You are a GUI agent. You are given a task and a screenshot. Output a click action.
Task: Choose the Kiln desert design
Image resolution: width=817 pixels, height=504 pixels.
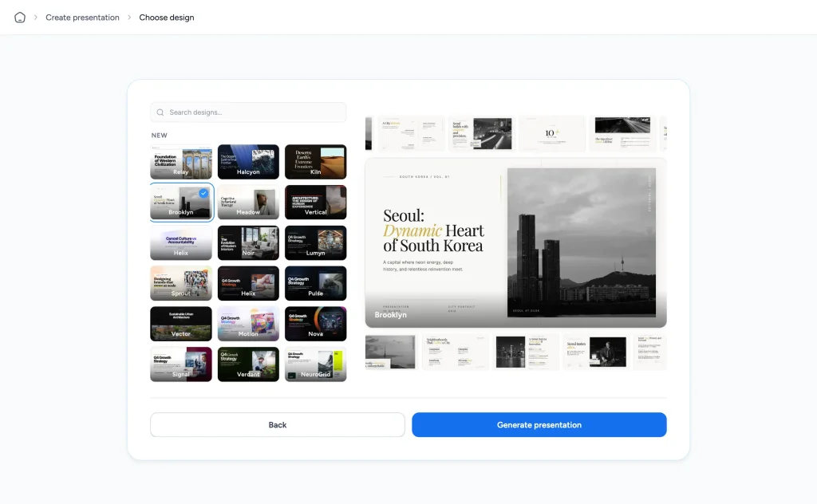[x=315, y=162]
